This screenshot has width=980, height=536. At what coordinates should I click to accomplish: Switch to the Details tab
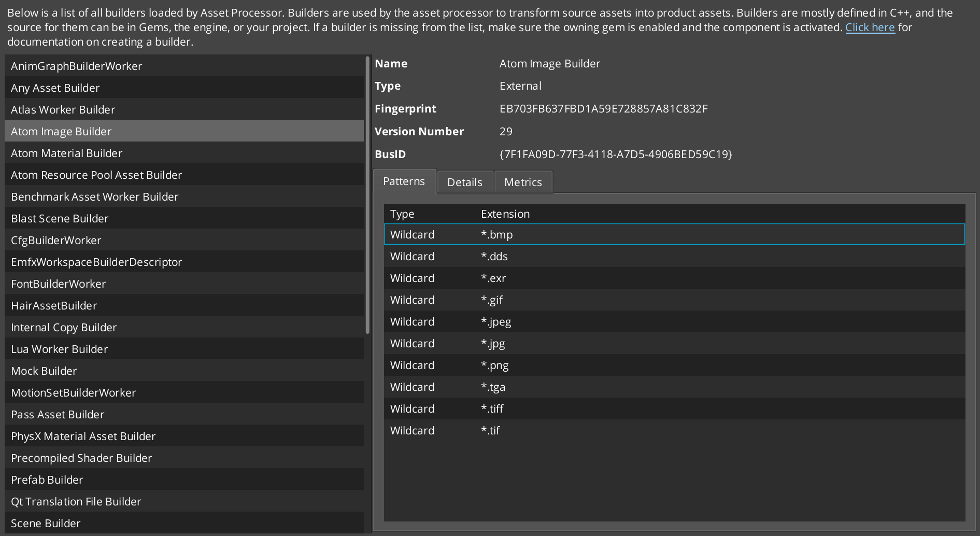coord(465,182)
